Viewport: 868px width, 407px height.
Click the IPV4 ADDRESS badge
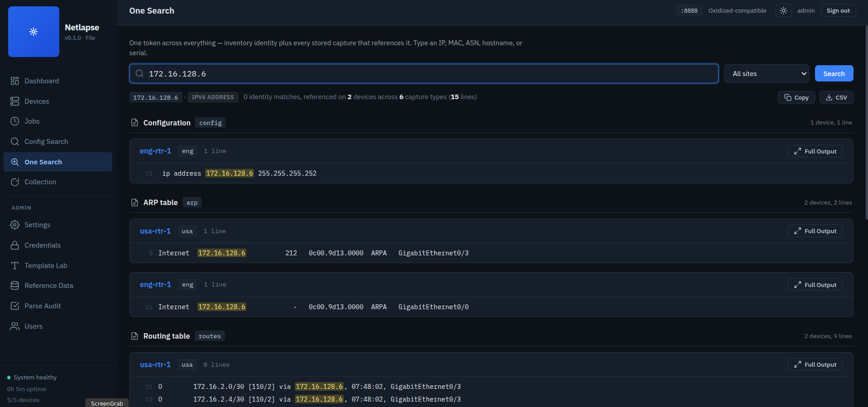click(x=213, y=97)
